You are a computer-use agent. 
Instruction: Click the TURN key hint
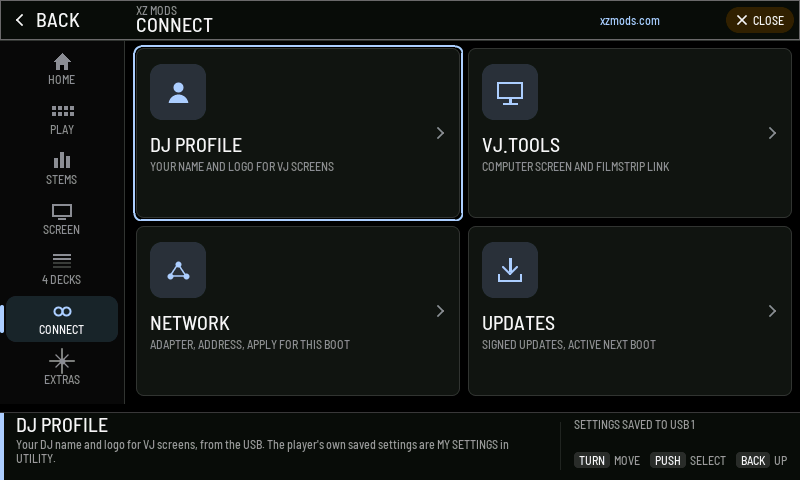click(592, 461)
